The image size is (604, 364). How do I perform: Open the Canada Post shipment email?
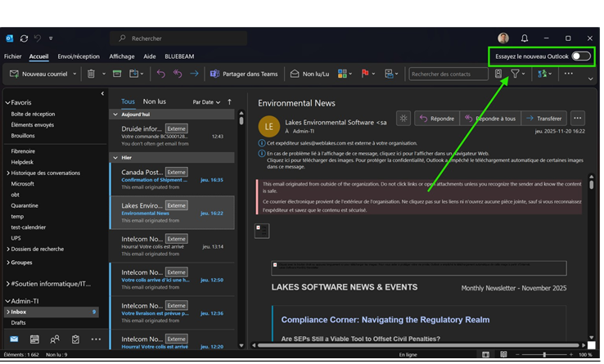coord(172,179)
